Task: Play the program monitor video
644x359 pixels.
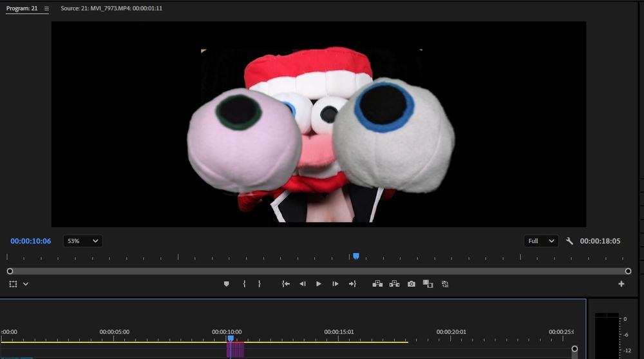Action: click(x=319, y=284)
